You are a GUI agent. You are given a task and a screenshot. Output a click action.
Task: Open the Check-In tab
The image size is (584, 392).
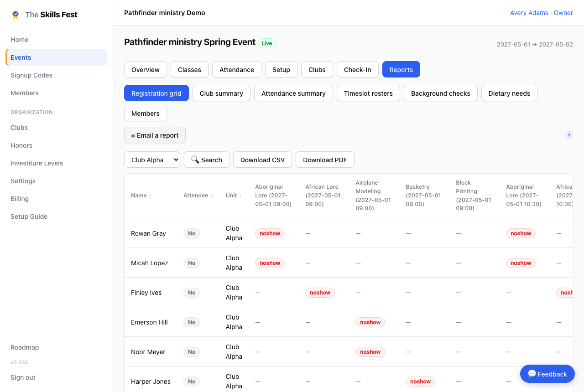click(358, 70)
